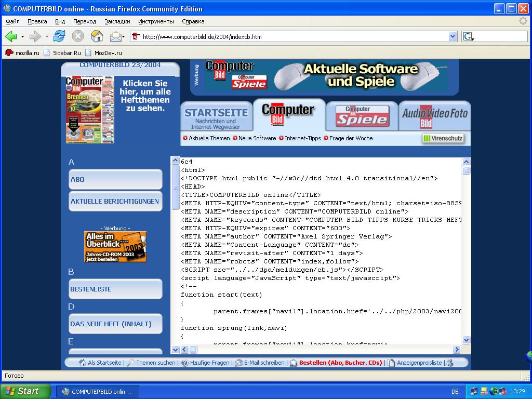This screenshot has height=399, width=532.
Task: Click the Als Startseite footer link
Action: (104, 363)
